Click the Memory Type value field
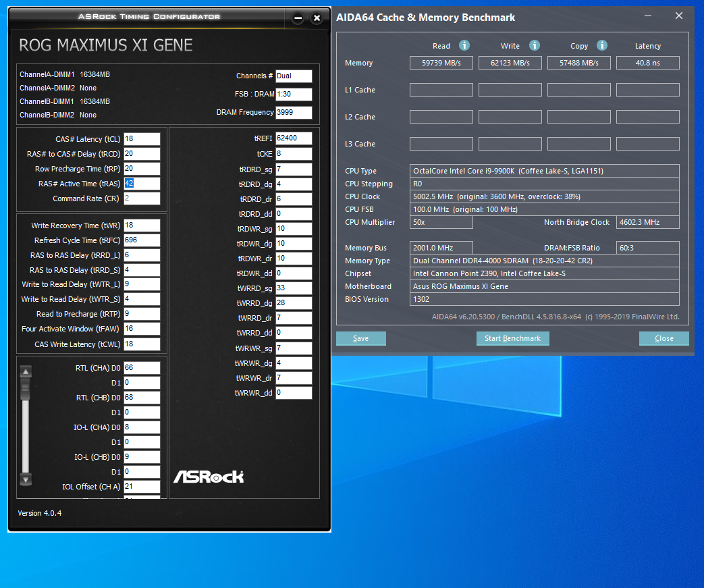704x588 pixels. (x=545, y=261)
